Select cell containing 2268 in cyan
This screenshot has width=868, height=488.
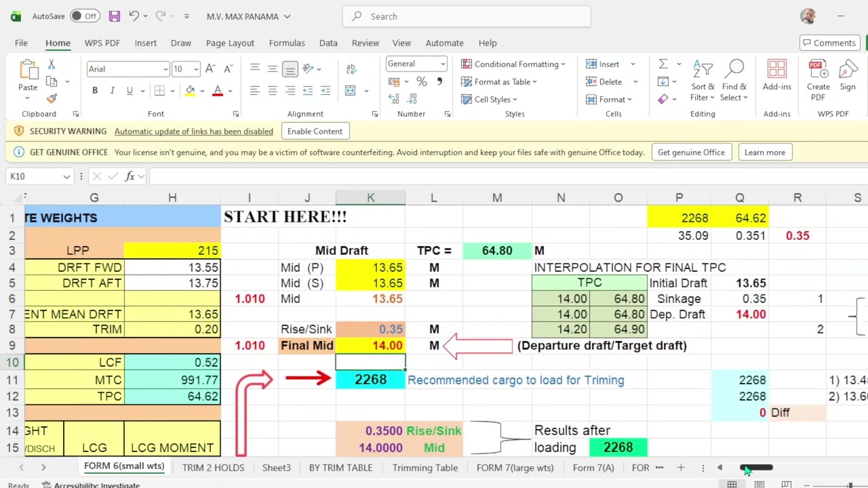pos(370,380)
